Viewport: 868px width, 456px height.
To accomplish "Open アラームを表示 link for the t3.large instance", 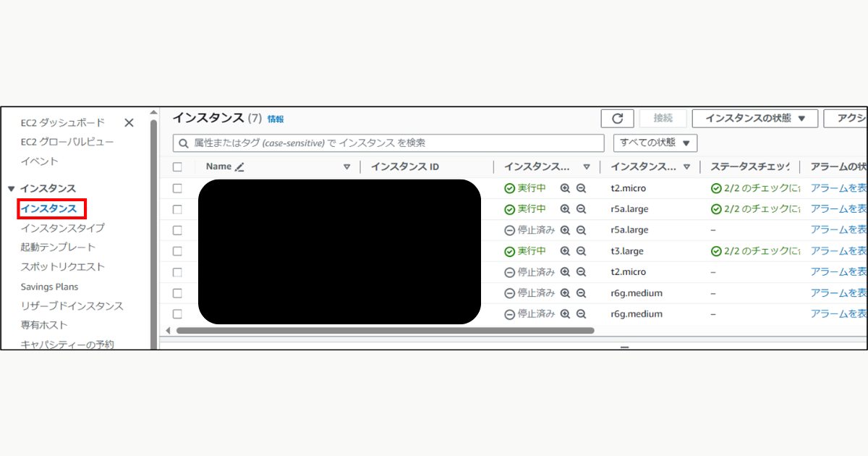I will pos(838,250).
